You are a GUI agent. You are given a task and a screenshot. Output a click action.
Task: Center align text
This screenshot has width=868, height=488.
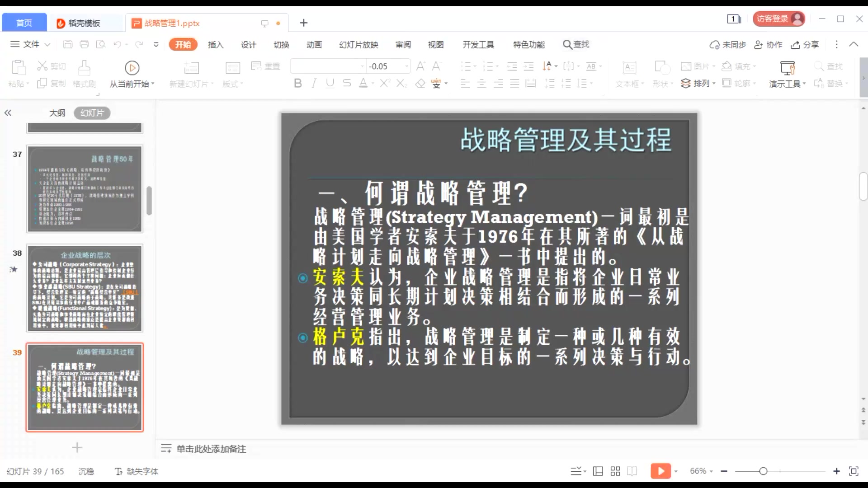[x=482, y=83]
